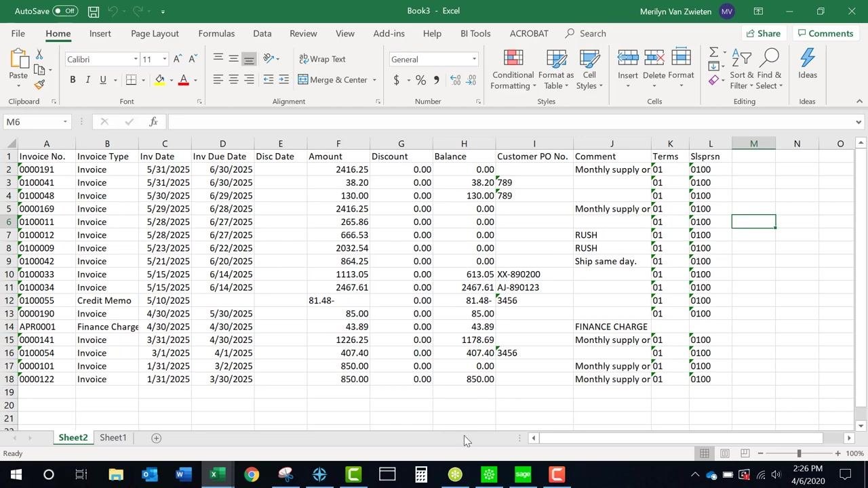The width and height of the screenshot is (868, 488).
Task: Open the Name Box dropdown arrow
Action: (65, 122)
